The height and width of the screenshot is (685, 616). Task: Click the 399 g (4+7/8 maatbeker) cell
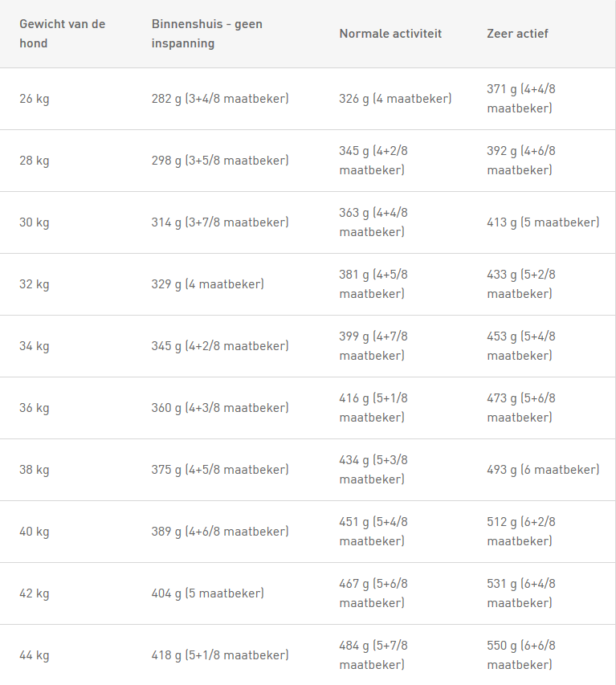click(373, 346)
